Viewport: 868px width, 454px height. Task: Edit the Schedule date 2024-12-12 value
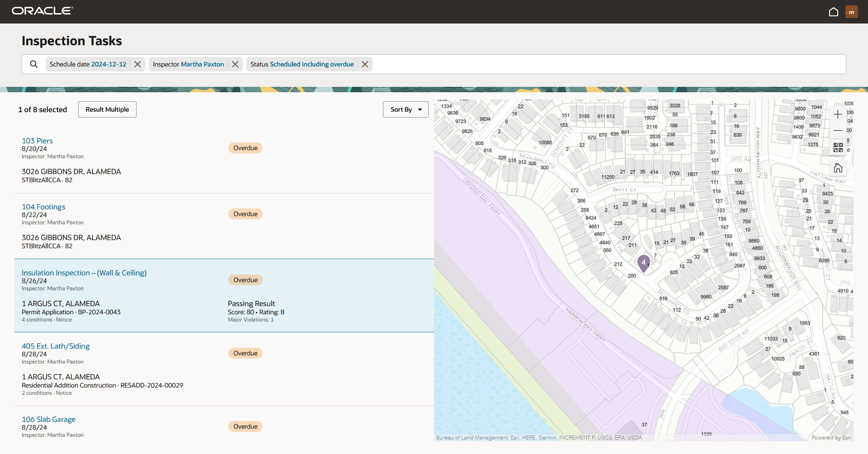click(108, 64)
